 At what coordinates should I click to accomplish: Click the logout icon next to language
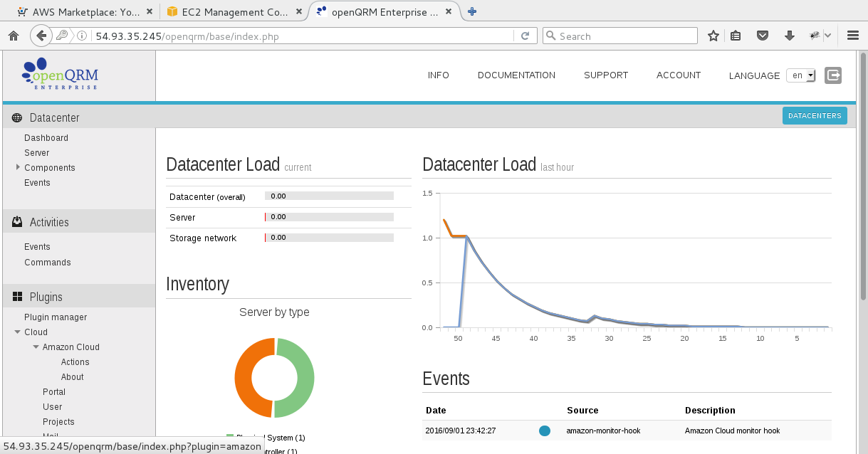click(x=833, y=75)
